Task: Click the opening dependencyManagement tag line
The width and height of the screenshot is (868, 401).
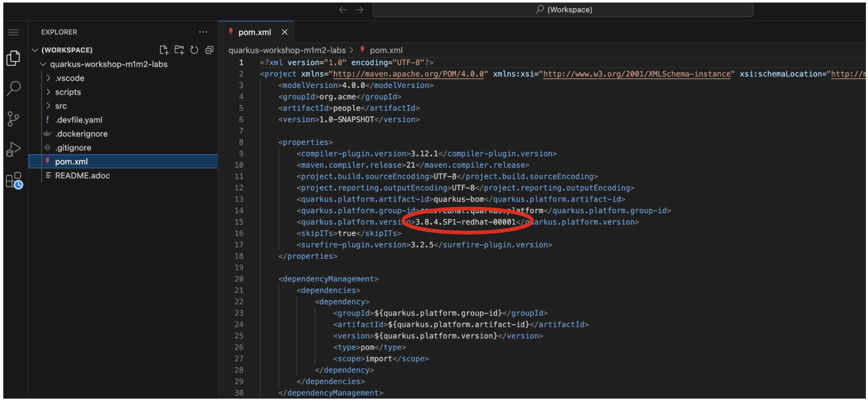Action: click(328, 279)
